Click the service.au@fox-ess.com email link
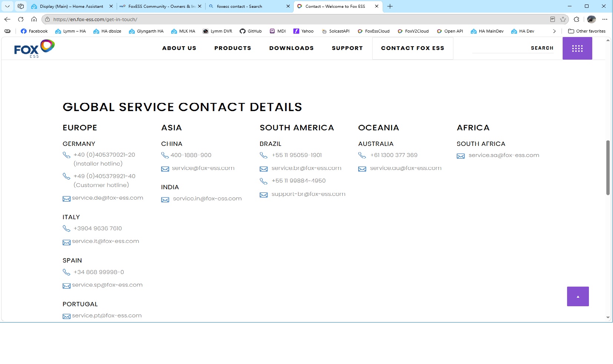Viewport: 613px width, 364px height. (406, 168)
